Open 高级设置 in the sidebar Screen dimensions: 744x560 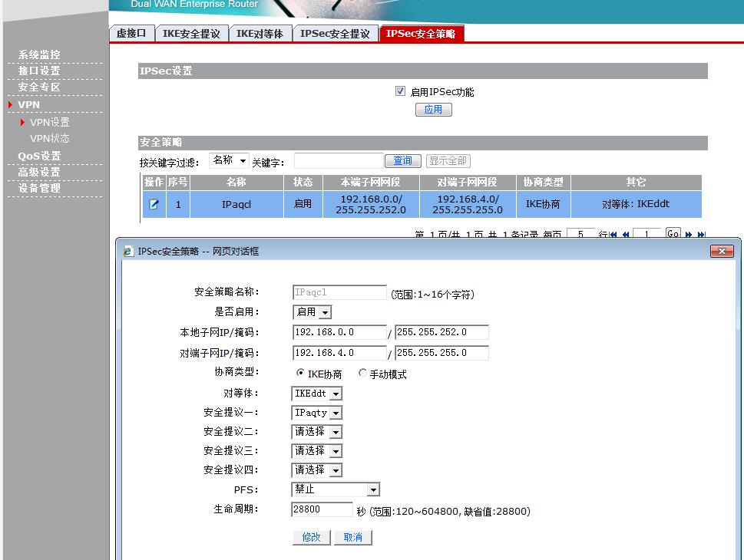39,172
